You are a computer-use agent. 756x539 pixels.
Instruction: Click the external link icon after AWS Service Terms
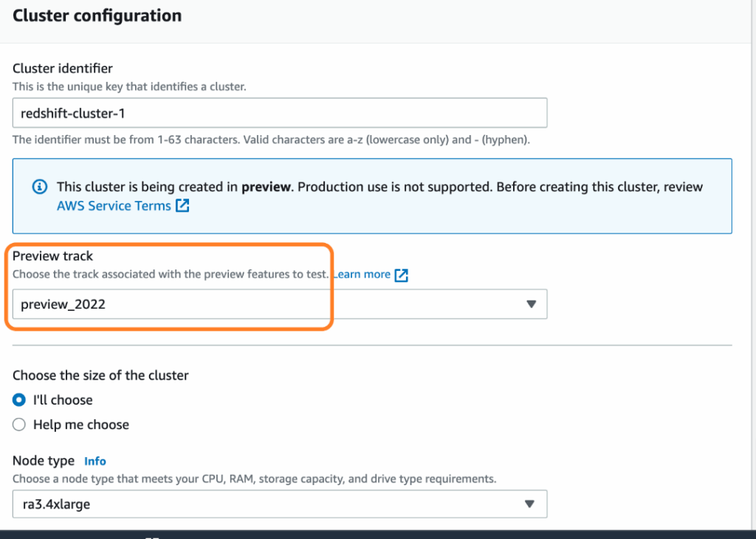point(182,206)
